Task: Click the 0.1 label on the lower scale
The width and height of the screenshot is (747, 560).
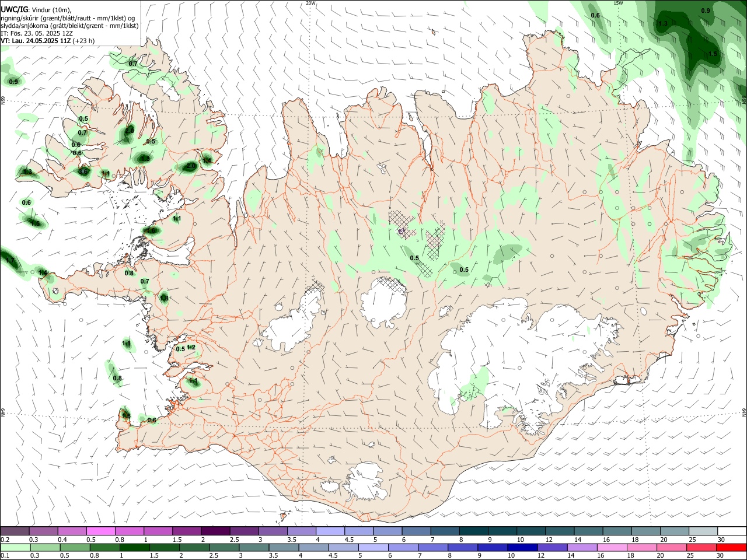Action: coord(5,555)
